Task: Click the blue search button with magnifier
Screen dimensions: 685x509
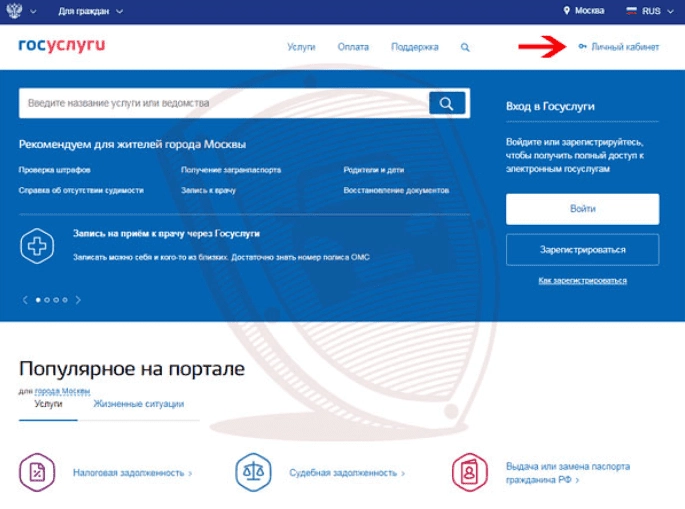Action: click(447, 103)
